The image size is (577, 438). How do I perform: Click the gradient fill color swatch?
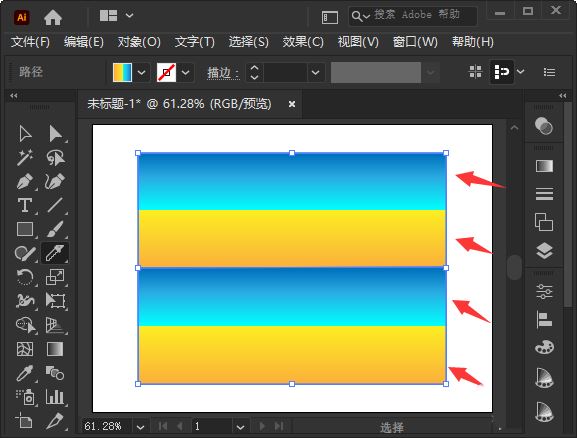(122, 72)
